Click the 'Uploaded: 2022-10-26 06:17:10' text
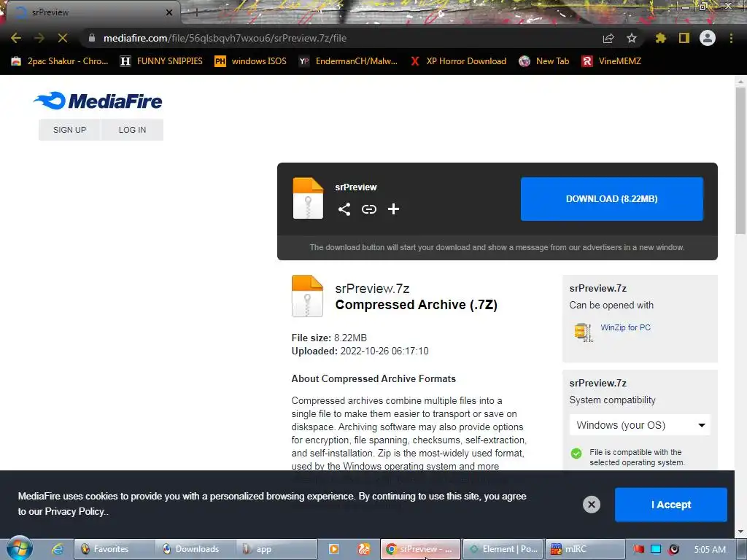 tap(360, 351)
